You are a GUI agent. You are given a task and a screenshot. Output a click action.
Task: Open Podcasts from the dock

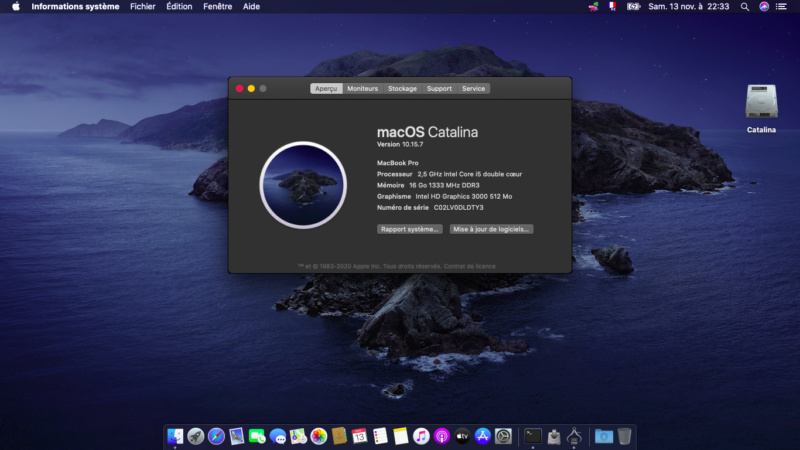pos(442,436)
